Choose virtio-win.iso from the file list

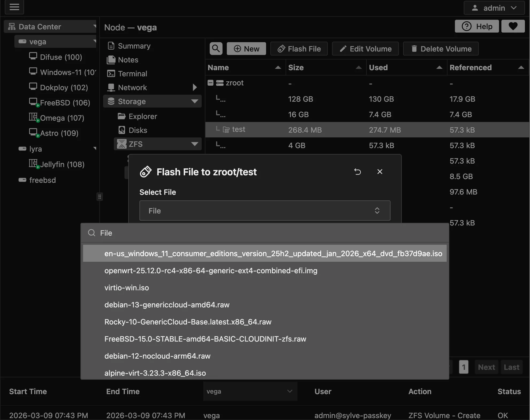point(127,288)
